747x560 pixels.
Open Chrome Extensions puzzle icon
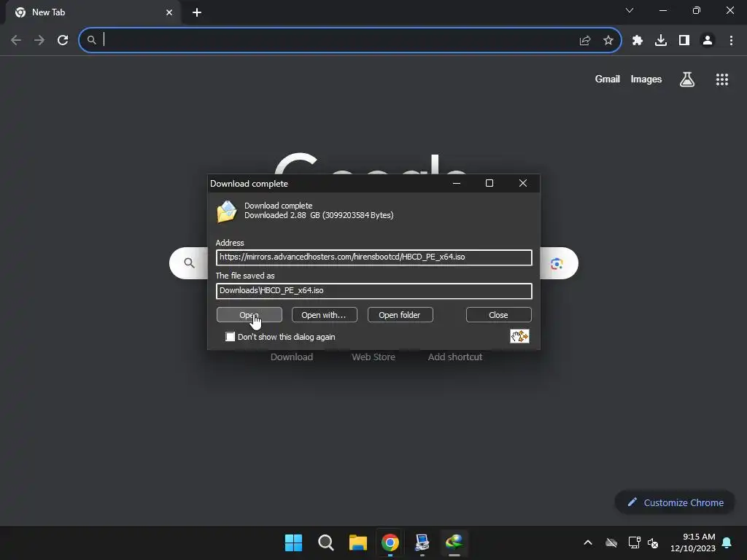click(638, 41)
